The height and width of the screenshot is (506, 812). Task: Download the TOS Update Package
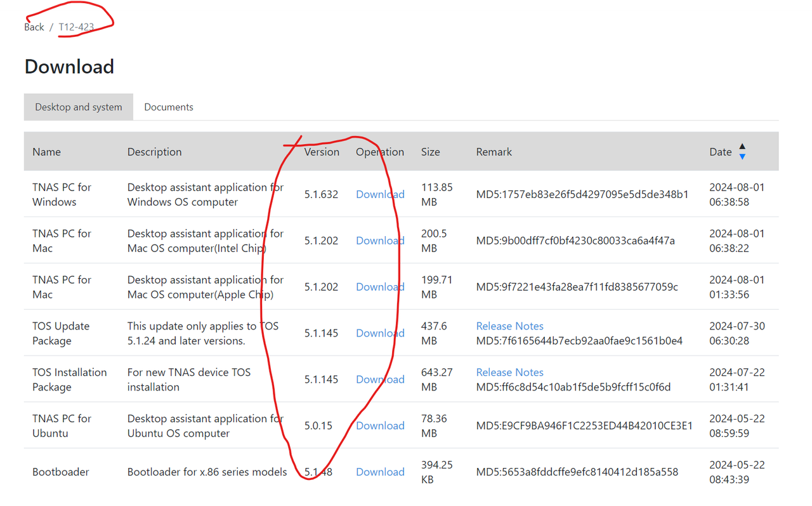[380, 333]
